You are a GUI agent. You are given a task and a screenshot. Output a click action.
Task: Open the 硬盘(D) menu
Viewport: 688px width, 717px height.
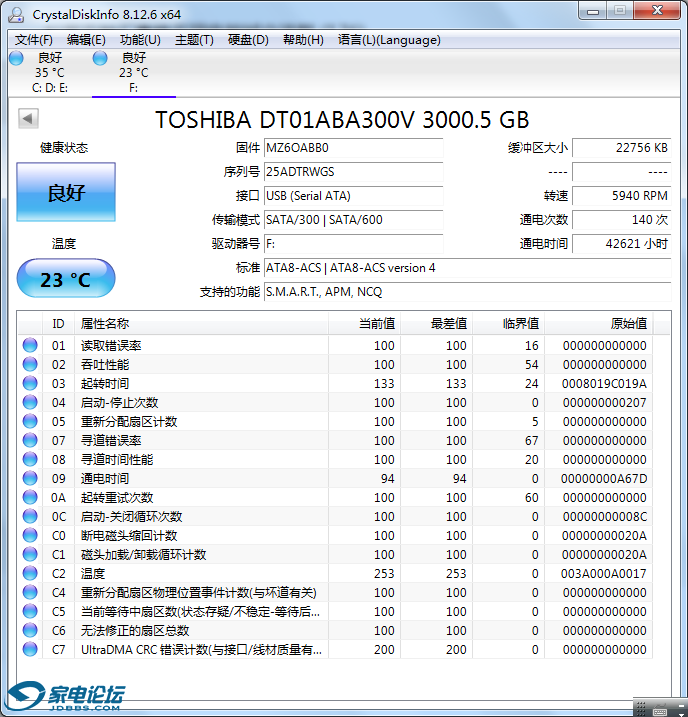[x=248, y=40]
